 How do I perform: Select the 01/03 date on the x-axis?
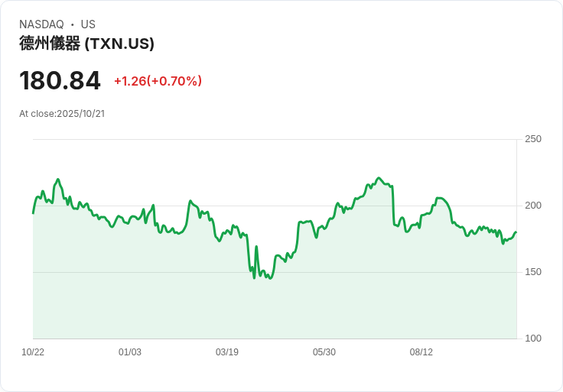click(130, 352)
